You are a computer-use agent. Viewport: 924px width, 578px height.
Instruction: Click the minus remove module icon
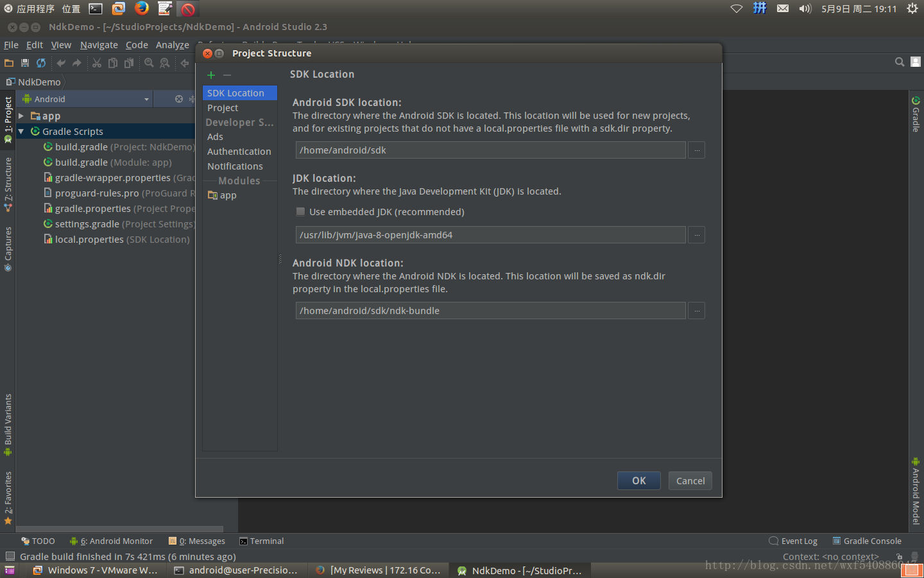pyautogui.click(x=227, y=75)
